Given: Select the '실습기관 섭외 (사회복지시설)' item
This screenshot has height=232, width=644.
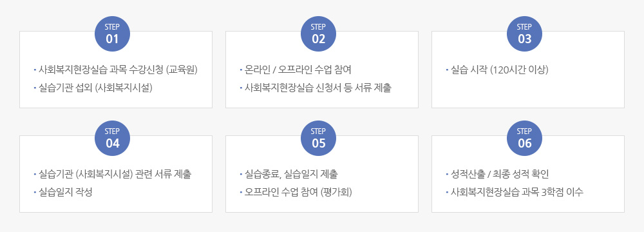Looking at the screenshot, I should coord(96,88).
